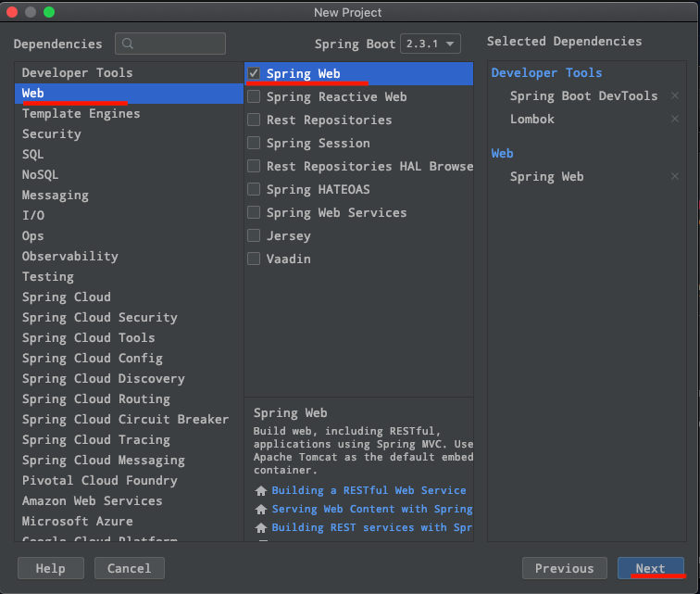Click Web heading in Selected Dependencies
This screenshot has width=700, height=594.
pos(502,153)
